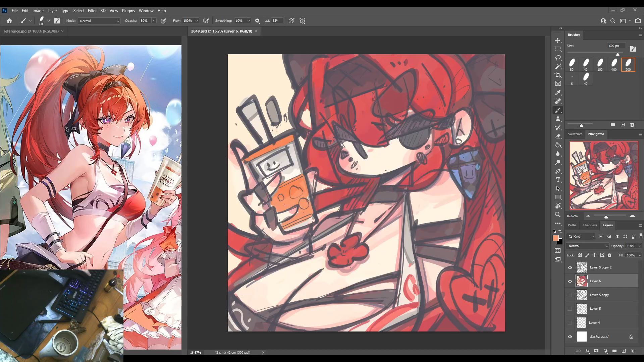Screen dimensions: 644x362
Task: Select the Paint Bucket tool
Action: coord(558,145)
